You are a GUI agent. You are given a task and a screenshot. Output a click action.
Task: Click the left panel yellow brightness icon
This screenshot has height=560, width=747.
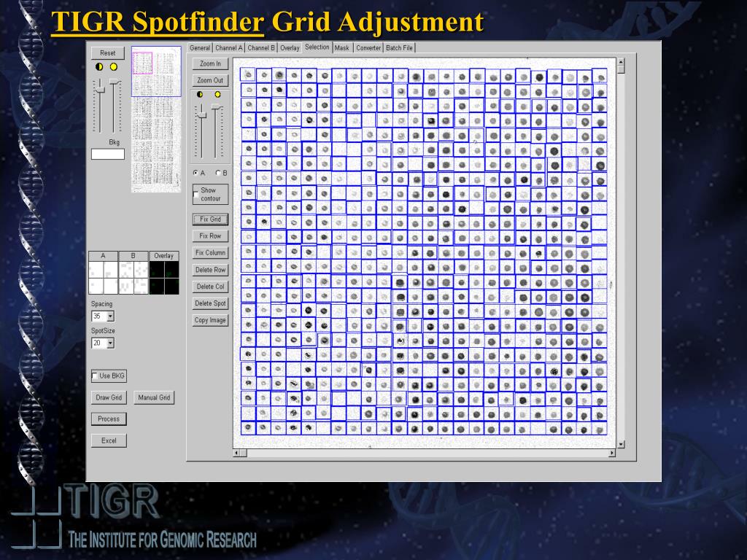click(x=114, y=67)
